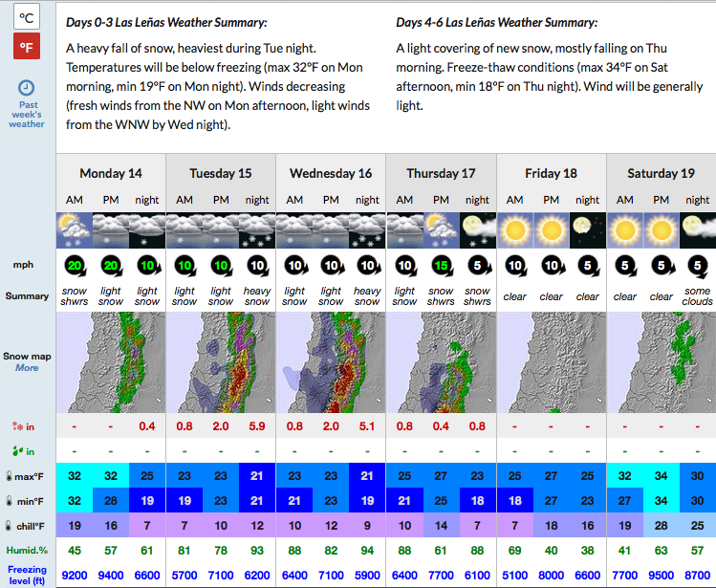Select the Friday 18 column header
The height and width of the screenshot is (588, 716).
[552, 173]
